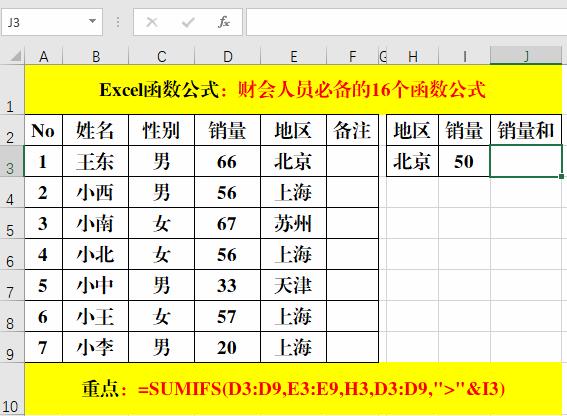Click the Enter checkmark formula icon

188,22
